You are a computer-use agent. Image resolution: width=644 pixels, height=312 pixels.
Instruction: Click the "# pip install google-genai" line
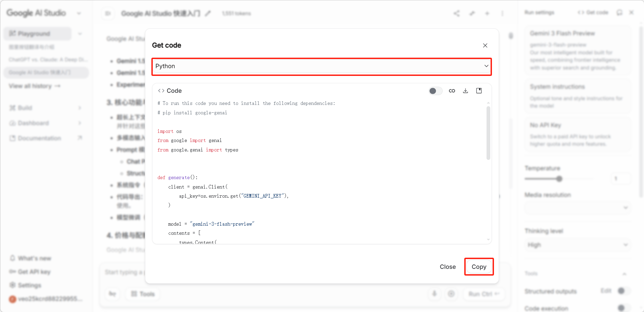pos(192,113)
